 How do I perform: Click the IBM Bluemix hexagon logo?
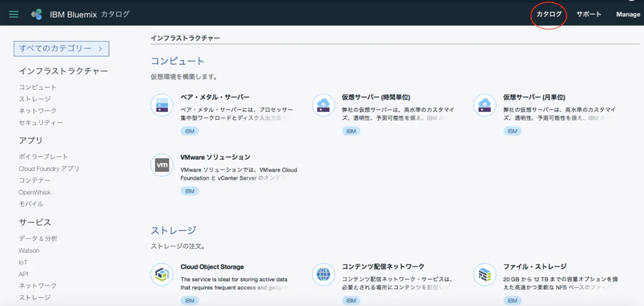pyautogui.click(x=37, y=15)
